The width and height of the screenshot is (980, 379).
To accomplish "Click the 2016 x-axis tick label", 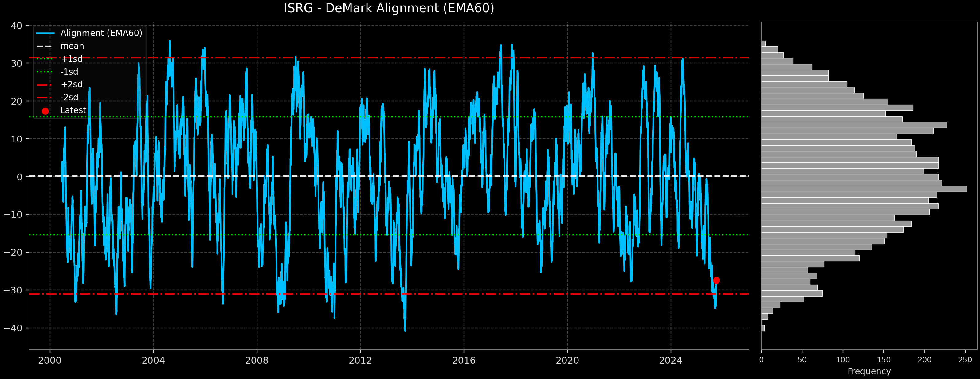I will pos(464,360).
